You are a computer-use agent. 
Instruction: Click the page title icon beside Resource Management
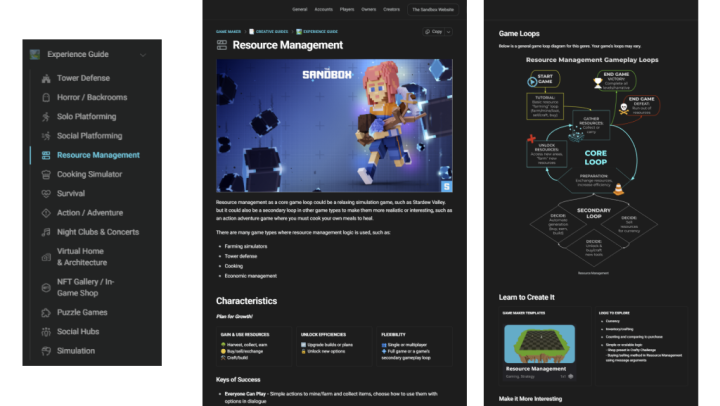point(222,45)
